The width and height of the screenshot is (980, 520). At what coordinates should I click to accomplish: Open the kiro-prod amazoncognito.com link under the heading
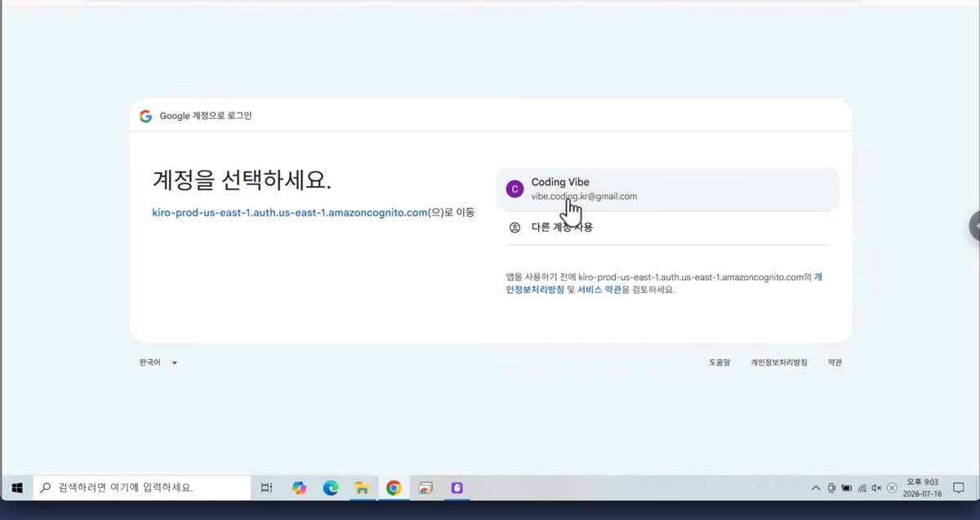point(290,212)
